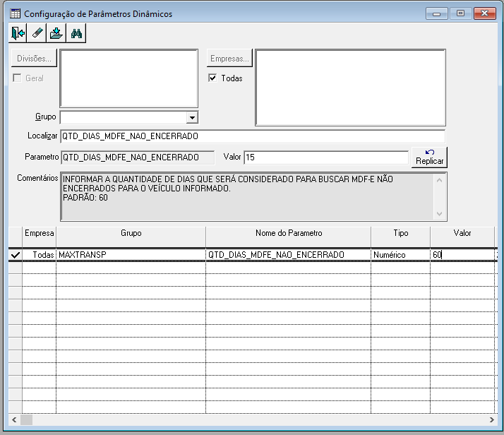The width and height of the screenshot is (504, 435).
Task: Click the Empresas... button
Action: point(229,58)
